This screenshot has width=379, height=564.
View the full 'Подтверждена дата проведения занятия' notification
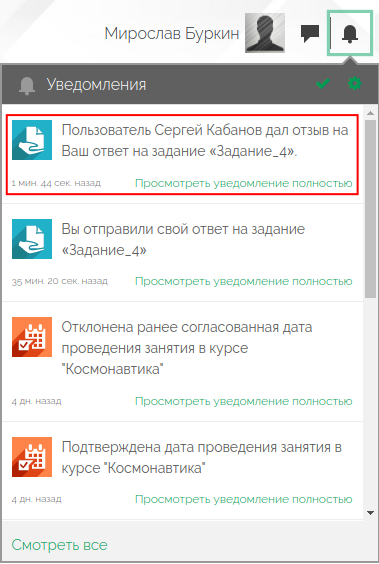point(243,499)
